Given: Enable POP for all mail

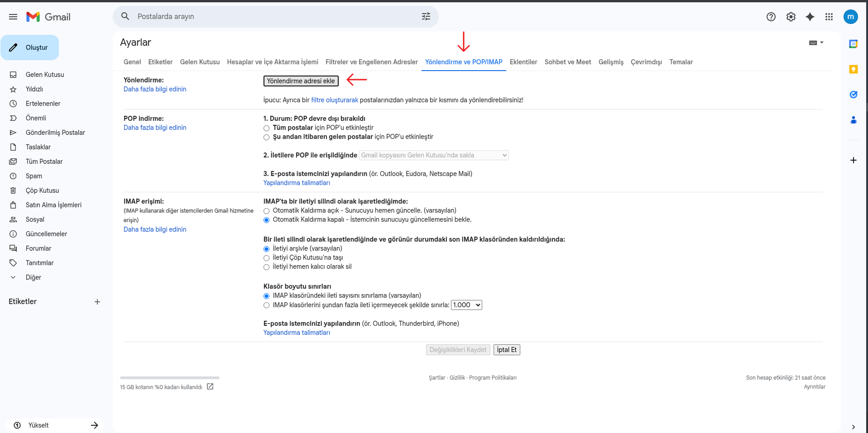Looking at the screenshot, I should (x=266, y=128).
